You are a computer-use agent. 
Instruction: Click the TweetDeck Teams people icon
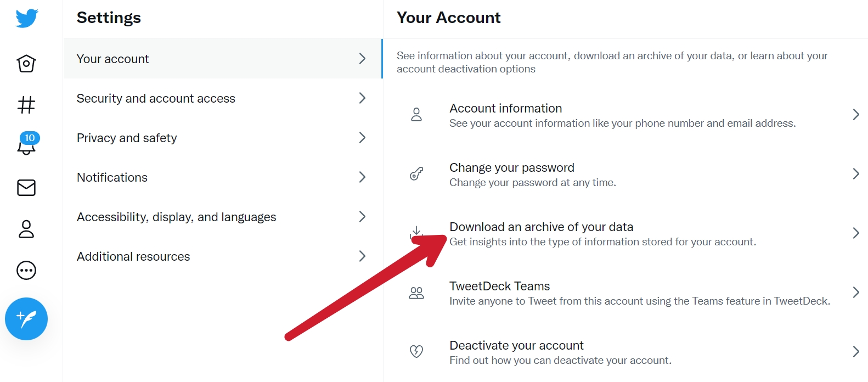point(416,293)
